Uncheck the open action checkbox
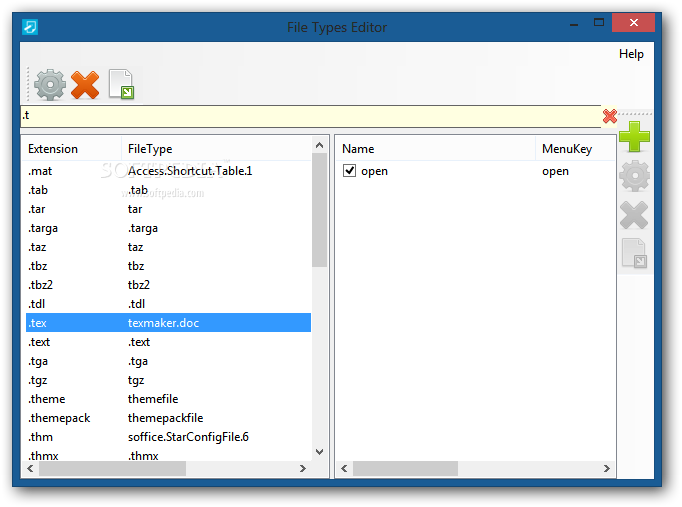 pyautogui.click(x=349, y=170)
